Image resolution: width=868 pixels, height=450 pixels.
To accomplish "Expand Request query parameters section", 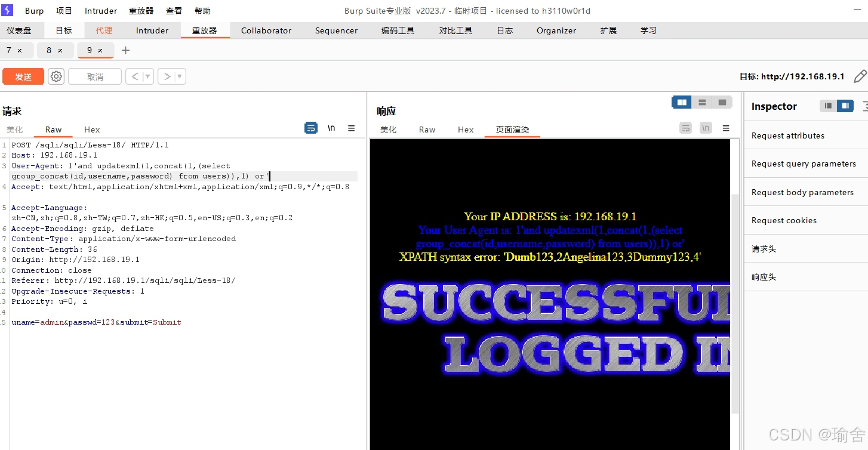I will pyautogui.click(x=806, y=164).
